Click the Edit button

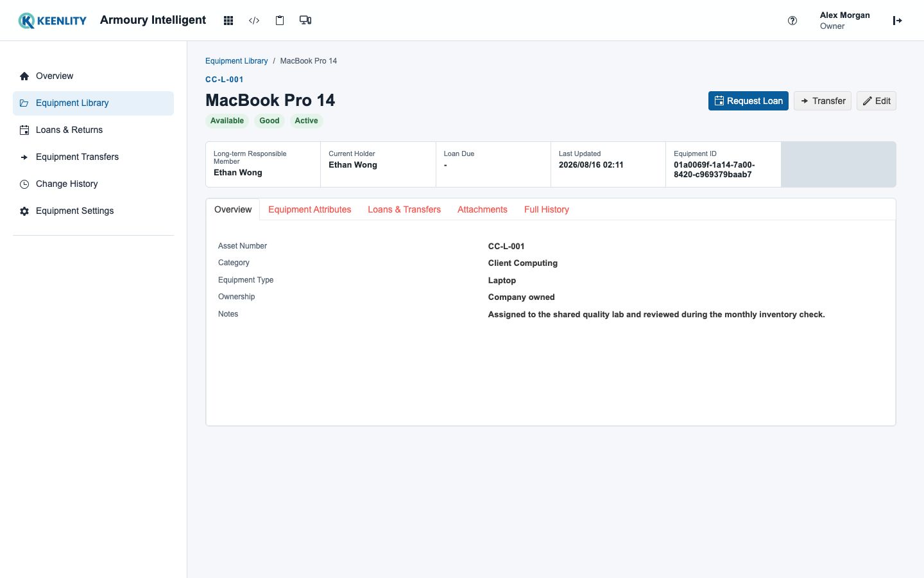877,101
